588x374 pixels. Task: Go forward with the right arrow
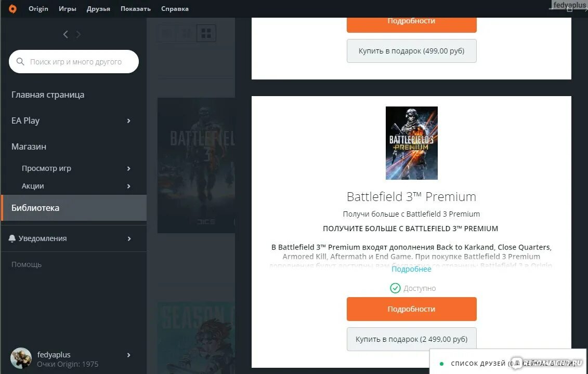pos(79,34)
